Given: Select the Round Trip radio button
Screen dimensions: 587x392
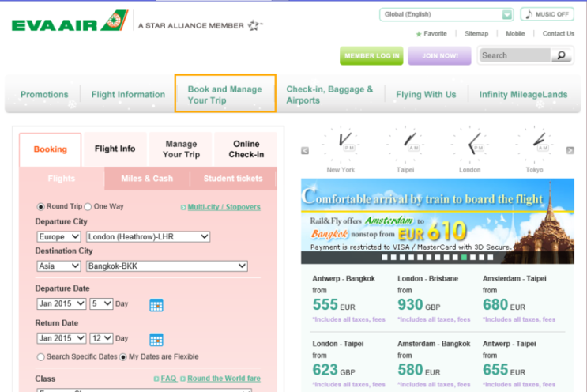Looking at the screenshot, I should click(40, 207).
